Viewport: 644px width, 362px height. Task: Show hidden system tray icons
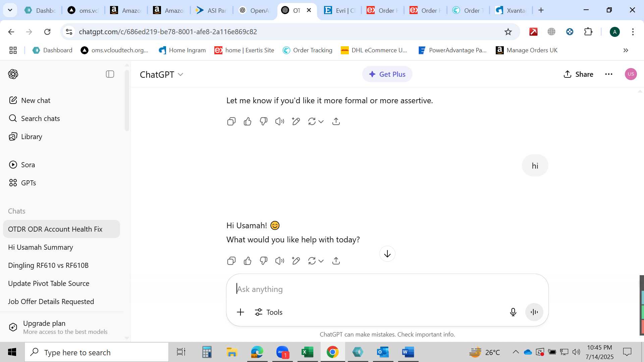(516, 352)
